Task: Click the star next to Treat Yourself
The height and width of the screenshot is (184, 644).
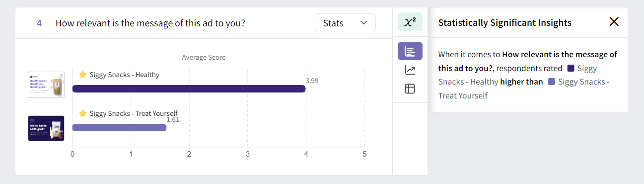Action: tap(83, 113)
